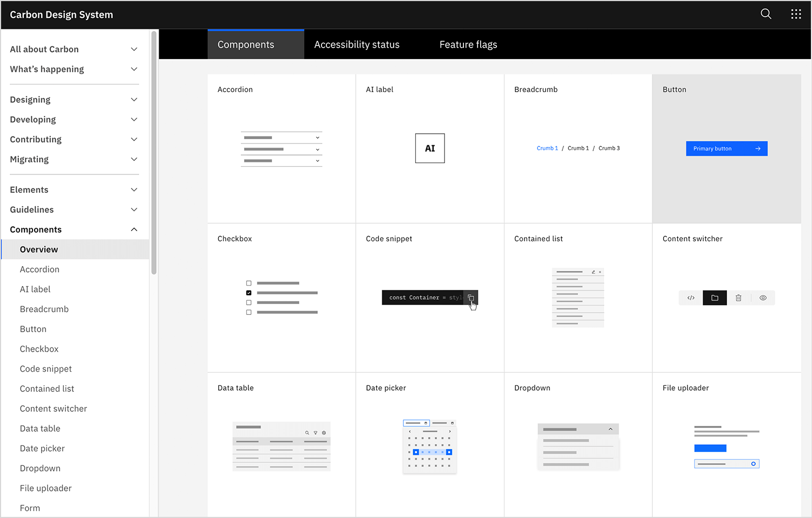Expand What's happening section
This screenshot has height=518, width=812.
click(x=74, y=69)
